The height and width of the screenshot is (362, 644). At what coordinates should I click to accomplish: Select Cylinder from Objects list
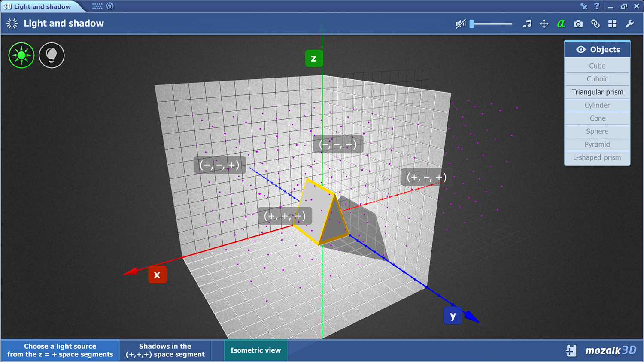click(597, 105)
